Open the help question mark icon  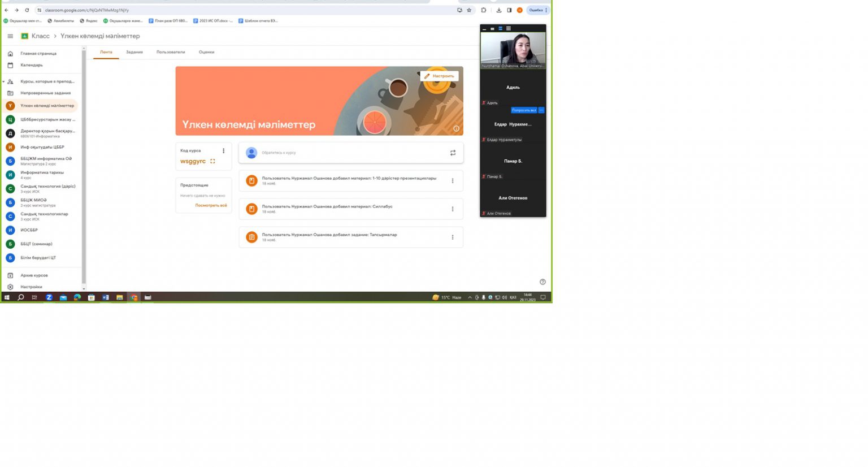click(542, 282)
